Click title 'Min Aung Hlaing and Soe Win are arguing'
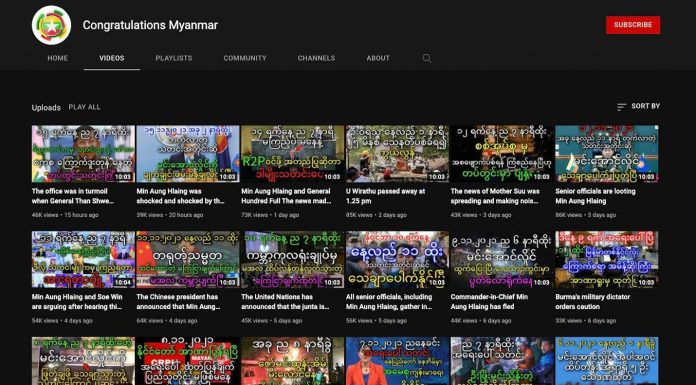 click(x=76, y=302)
